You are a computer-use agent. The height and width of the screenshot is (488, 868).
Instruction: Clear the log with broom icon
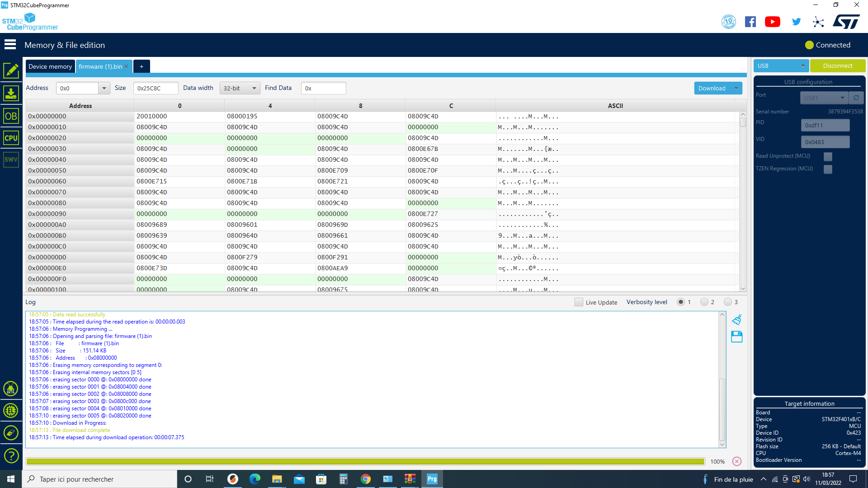737,320
